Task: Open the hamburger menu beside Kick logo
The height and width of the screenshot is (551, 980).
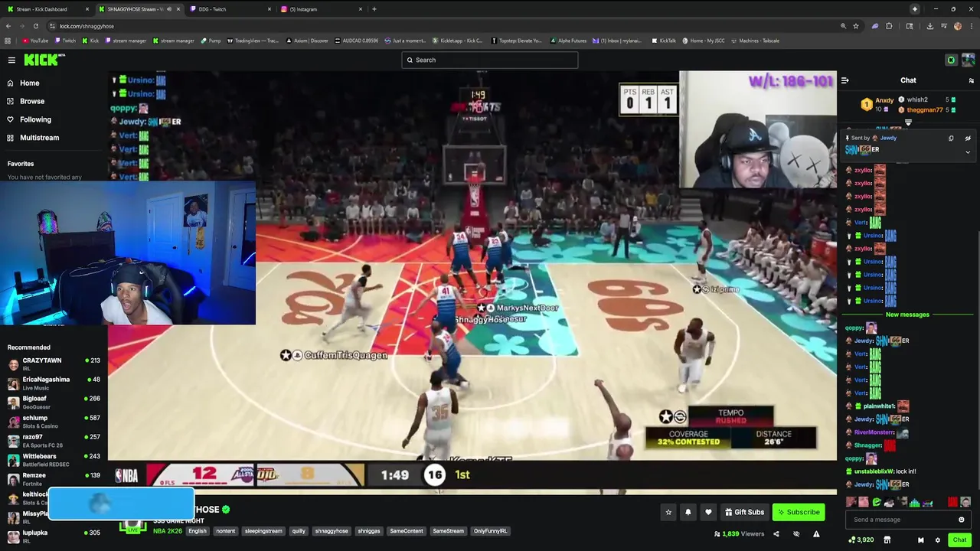Action: (11, 60)
